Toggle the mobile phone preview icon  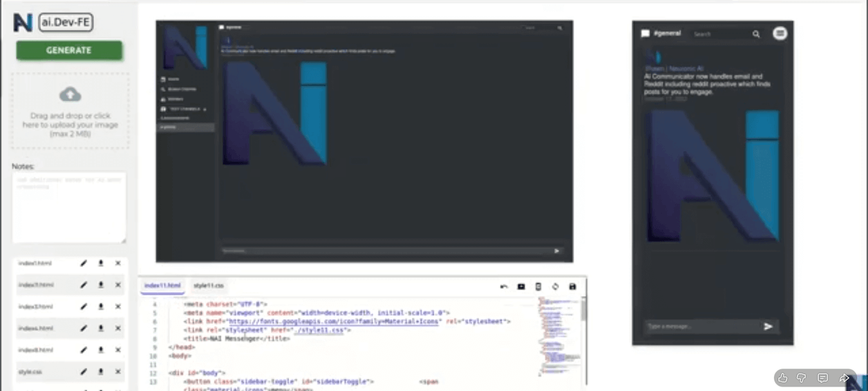(538, 287)
